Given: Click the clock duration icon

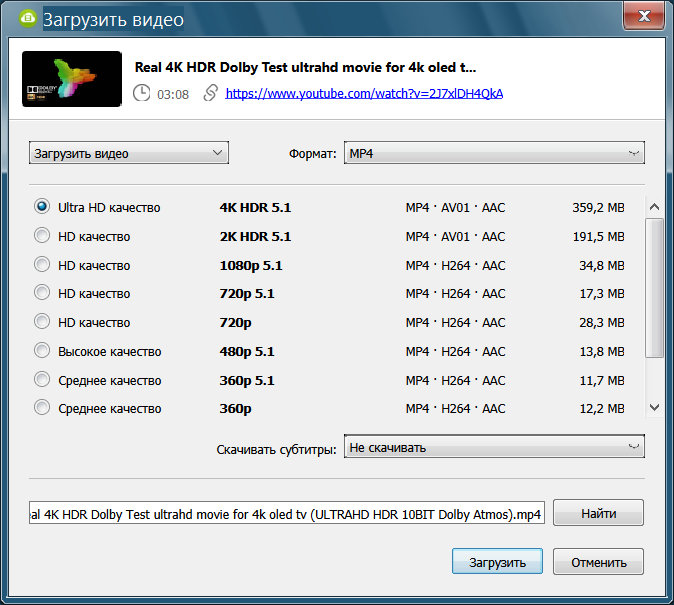Looking at the screenshot, I should tap(142, 93).
